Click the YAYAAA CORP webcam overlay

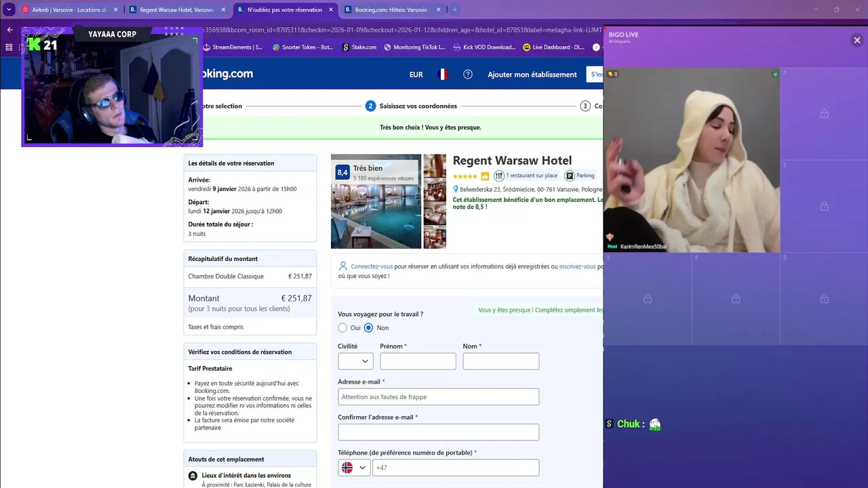point(113,87)
